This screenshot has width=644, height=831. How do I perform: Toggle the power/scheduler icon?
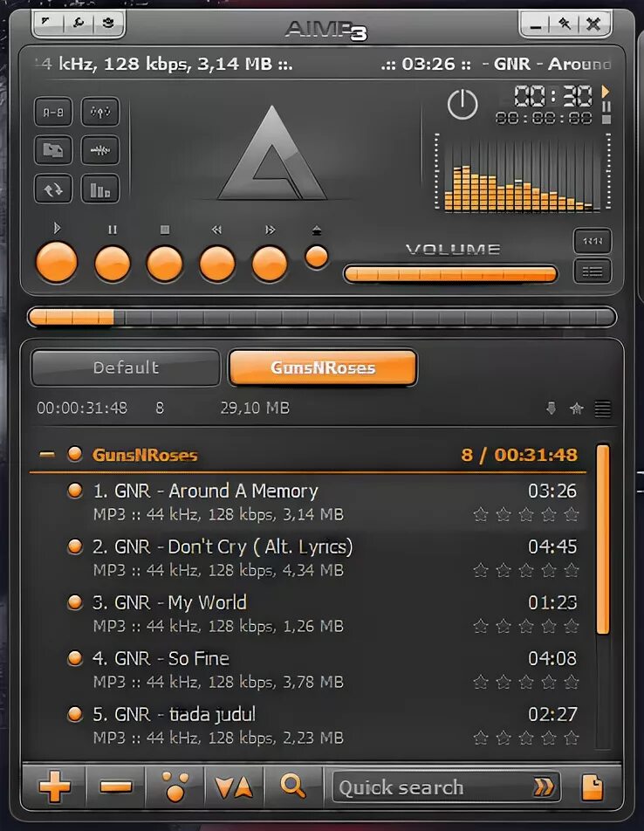(x=462, y=105)
